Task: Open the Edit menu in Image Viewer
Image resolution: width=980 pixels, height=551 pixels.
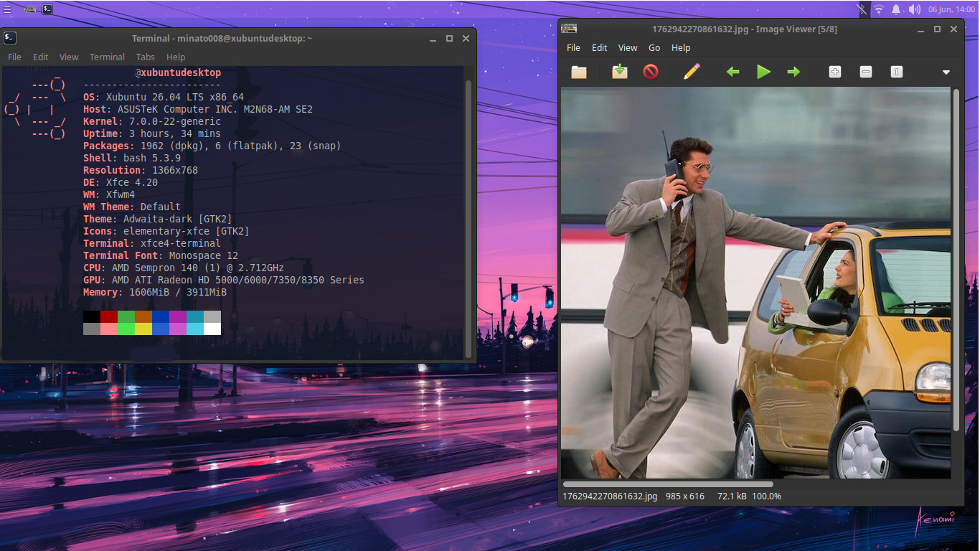Action: [x=600, y=47]
